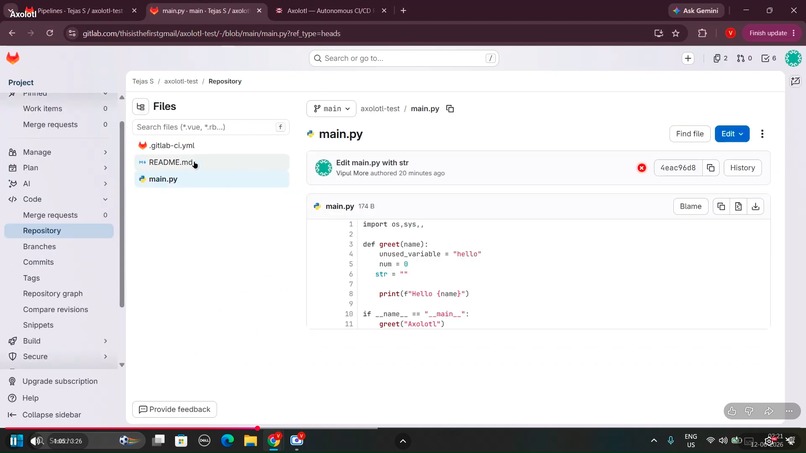
Task: Copy commit SHA 4eac96d8
Action: pyautogui.click(x=710, y=168)
